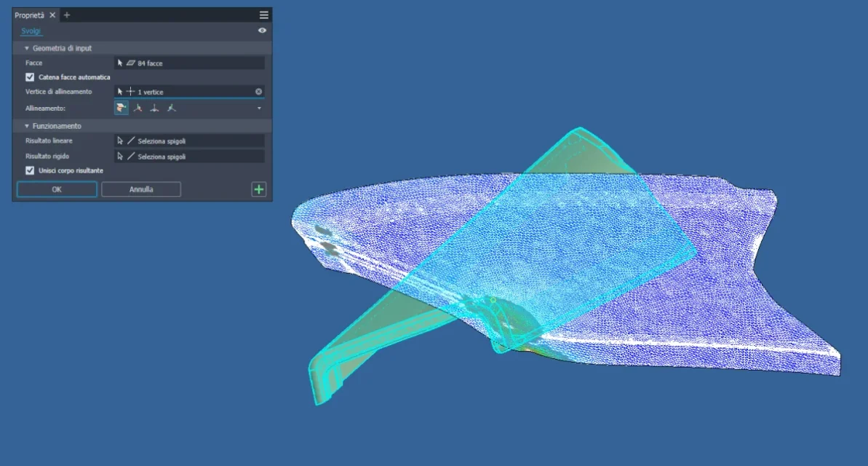Switch to the Proprietà tab
Viewport: 868px width, 466px height.
click(x=30, y=15)
